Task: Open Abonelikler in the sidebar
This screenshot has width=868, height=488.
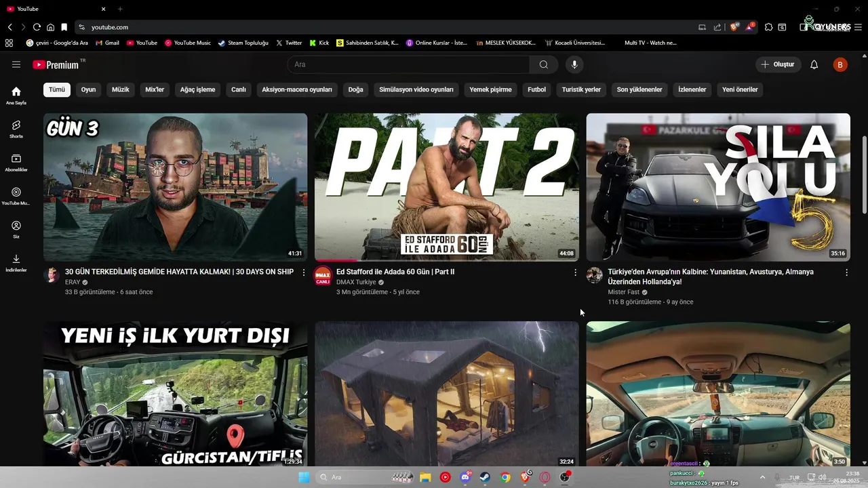Action: pyautogui.click(x=16, y=163)
